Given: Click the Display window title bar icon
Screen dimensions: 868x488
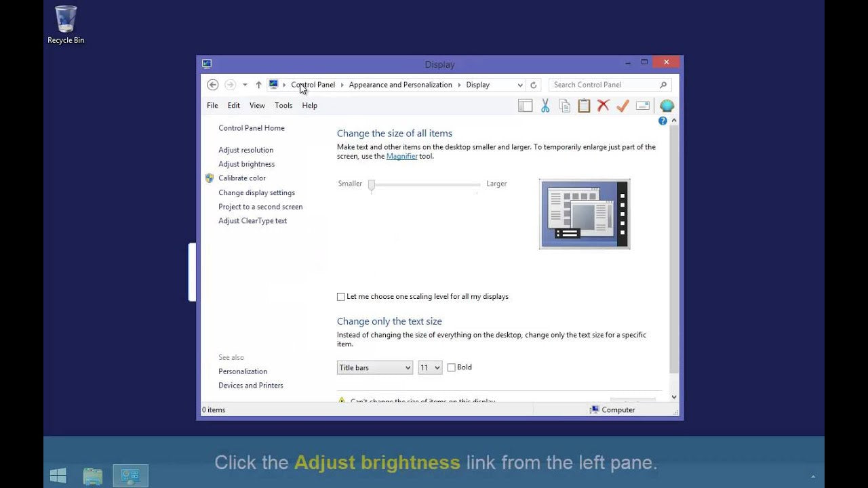Looking at the screenshot, I should pos(207,64).
